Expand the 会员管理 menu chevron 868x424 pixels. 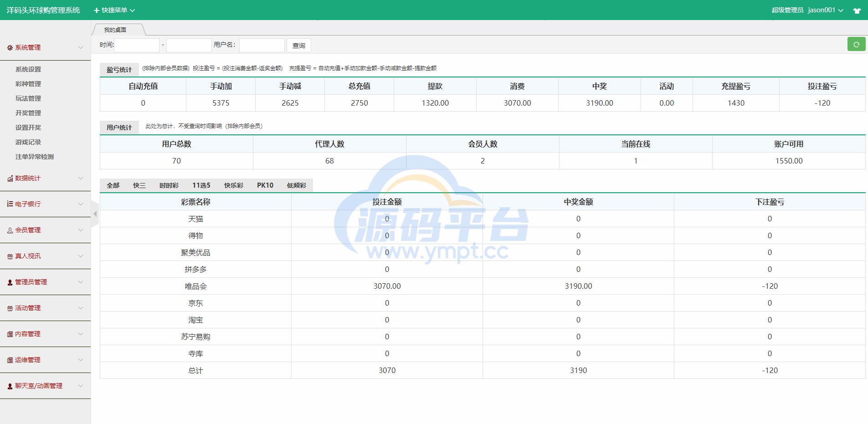(81, 230)
